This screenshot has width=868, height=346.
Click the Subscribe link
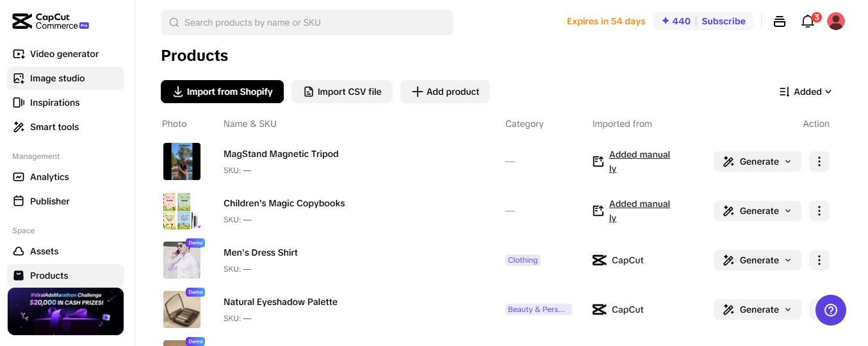(x=723, y=21)
